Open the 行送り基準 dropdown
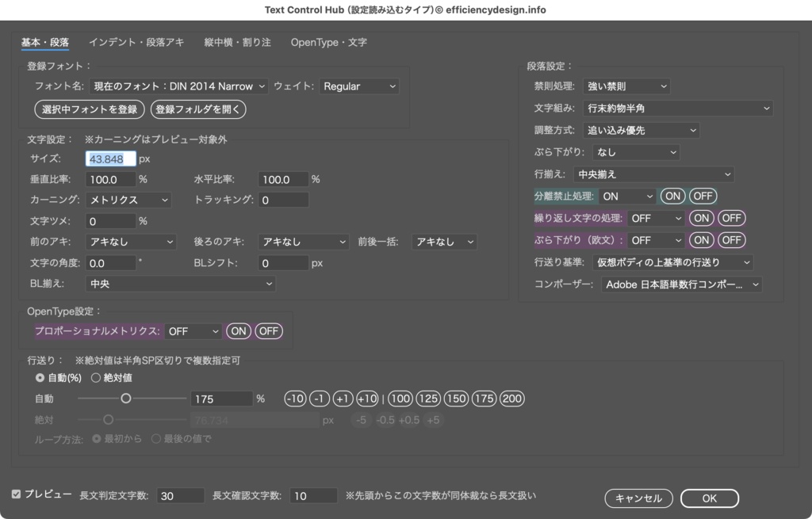This screenshot has width=812, height=519. (x=672, y=262)
